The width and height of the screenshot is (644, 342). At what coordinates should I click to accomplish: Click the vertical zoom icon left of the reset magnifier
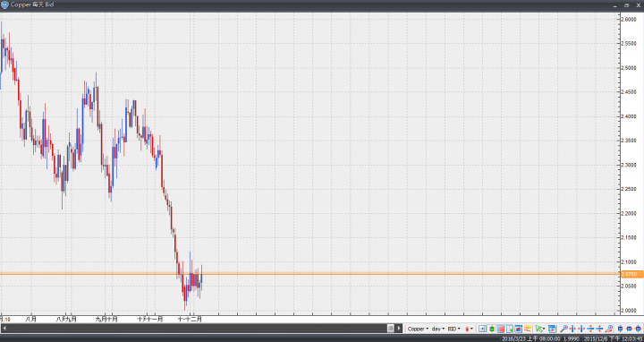pyautogui.click(x=599, y=329)
